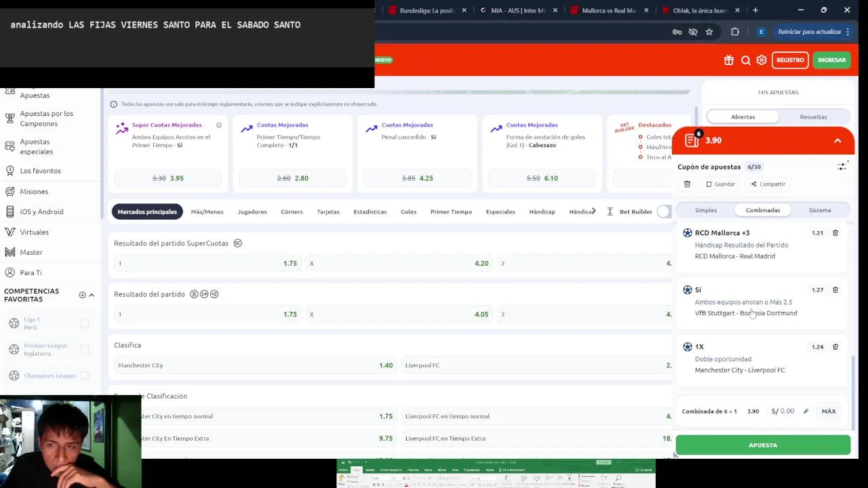
Task: Switch coupon to Sistema tab
Action: [820, 210]
